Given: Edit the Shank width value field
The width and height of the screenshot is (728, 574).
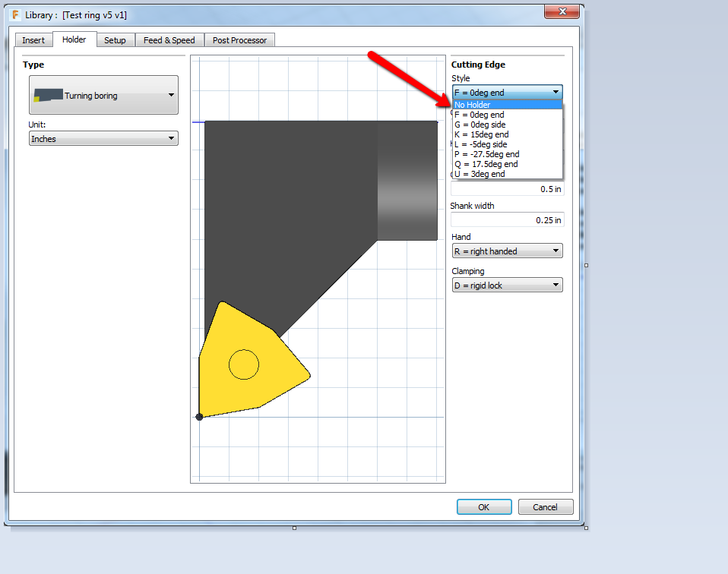Looking at the screenshot, I should (x=506, y=219).
